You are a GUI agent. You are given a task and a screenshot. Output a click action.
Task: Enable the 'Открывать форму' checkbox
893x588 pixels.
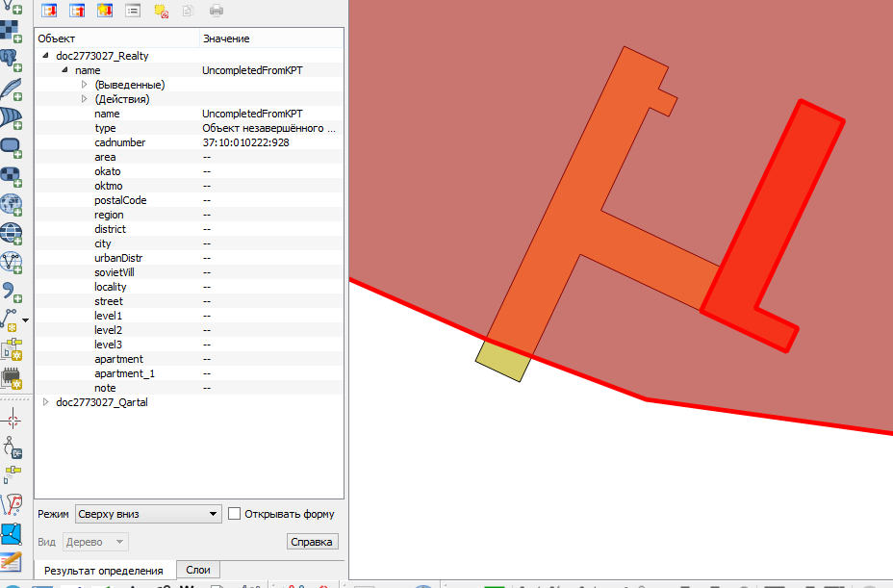tap(234, 514)
